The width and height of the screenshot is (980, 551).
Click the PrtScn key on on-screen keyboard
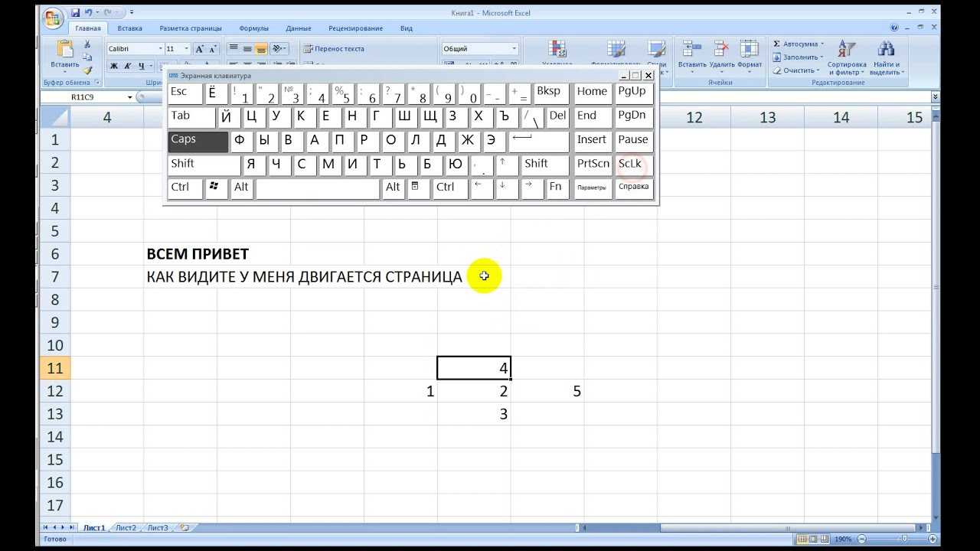[593, 165]
